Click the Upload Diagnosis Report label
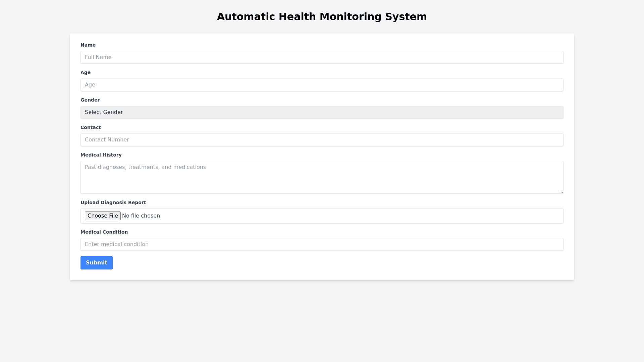 tap(113, 202)
